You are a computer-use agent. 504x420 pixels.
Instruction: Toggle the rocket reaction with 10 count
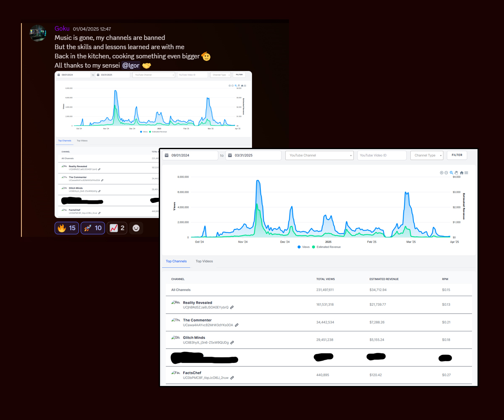click(92, 228)
